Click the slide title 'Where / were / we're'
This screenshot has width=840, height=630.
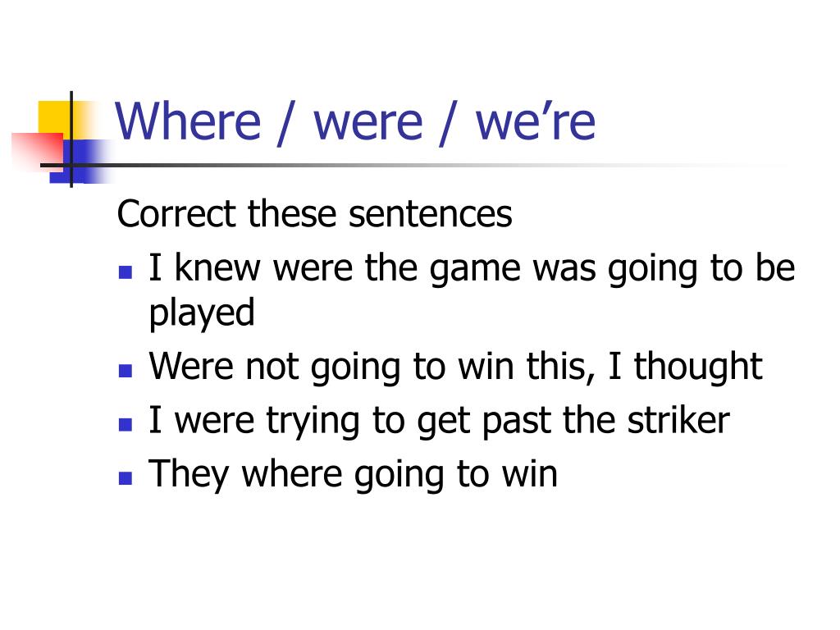(355, 122)
